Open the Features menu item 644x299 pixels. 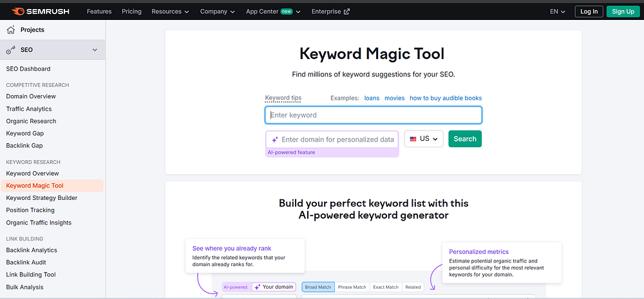99,12
